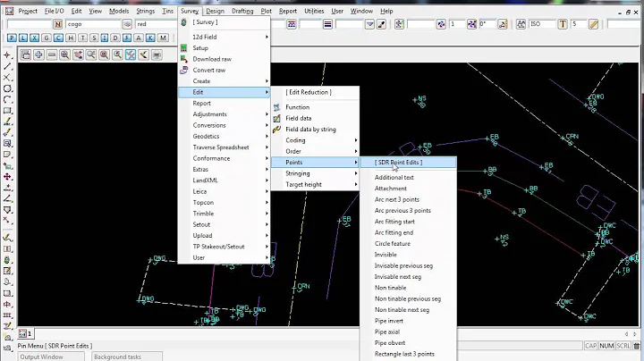Open the Utilities menu

tap(314, 11)
